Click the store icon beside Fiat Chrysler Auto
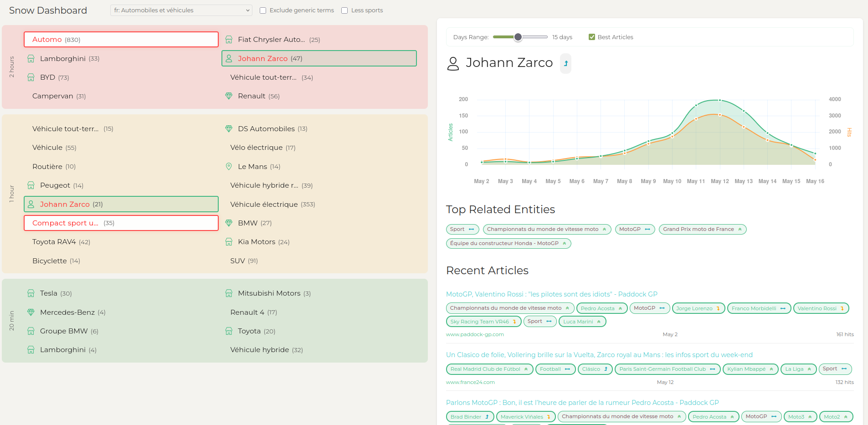868x425 pixels. click(229, 40)
